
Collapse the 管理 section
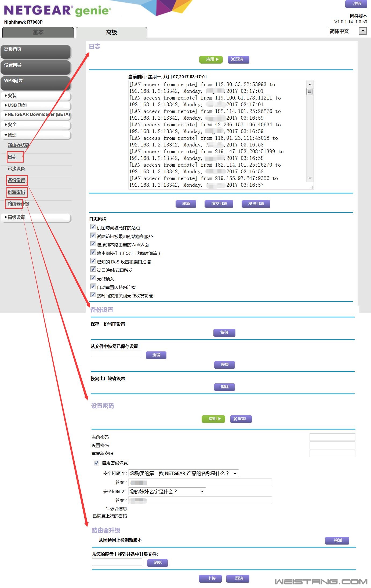(x=36, y=135)
